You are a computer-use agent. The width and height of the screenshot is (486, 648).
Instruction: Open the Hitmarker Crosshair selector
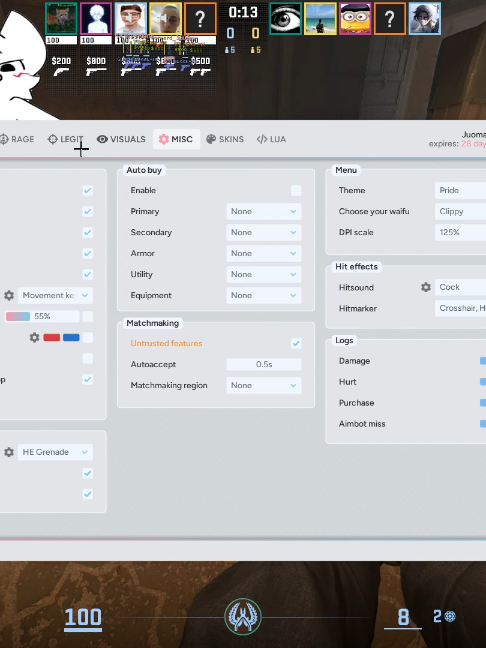coord(460,308)
